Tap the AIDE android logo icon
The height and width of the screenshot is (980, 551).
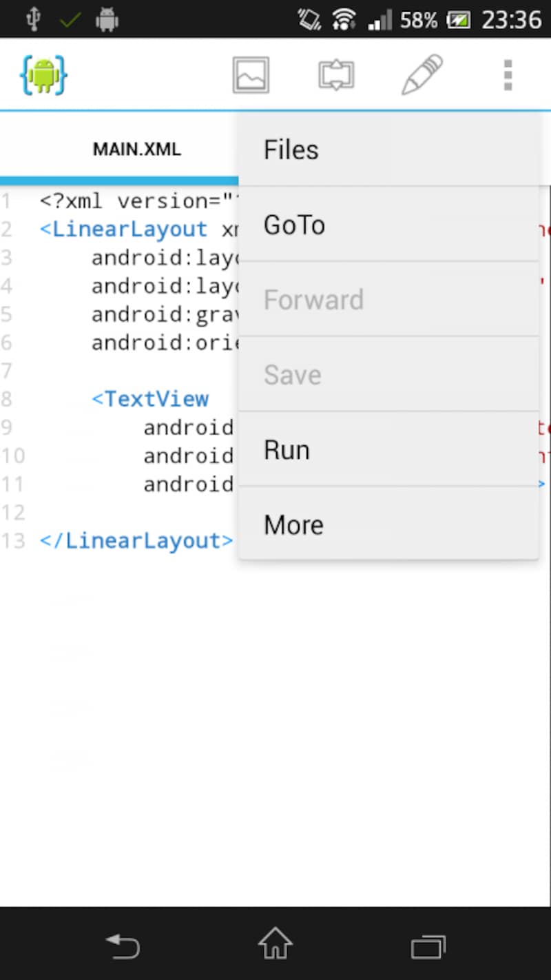(43, 75)
